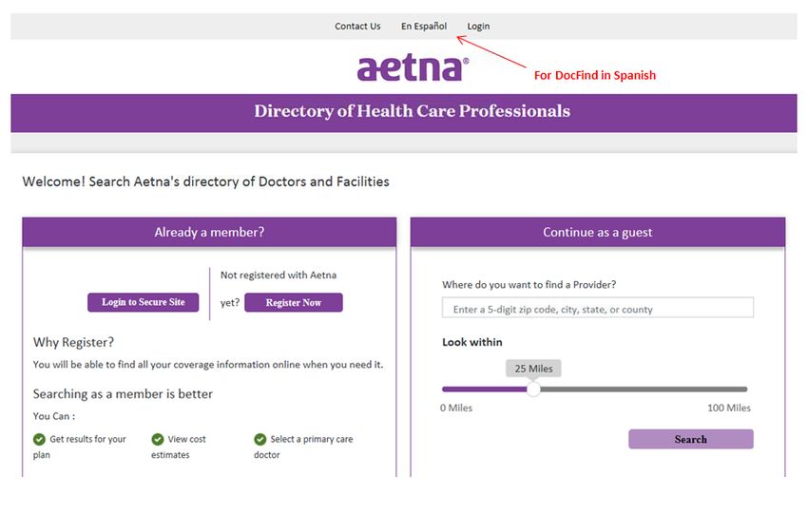Open the Contact Us link
This screenshot has height=532, width=808.
pos(357,27)
